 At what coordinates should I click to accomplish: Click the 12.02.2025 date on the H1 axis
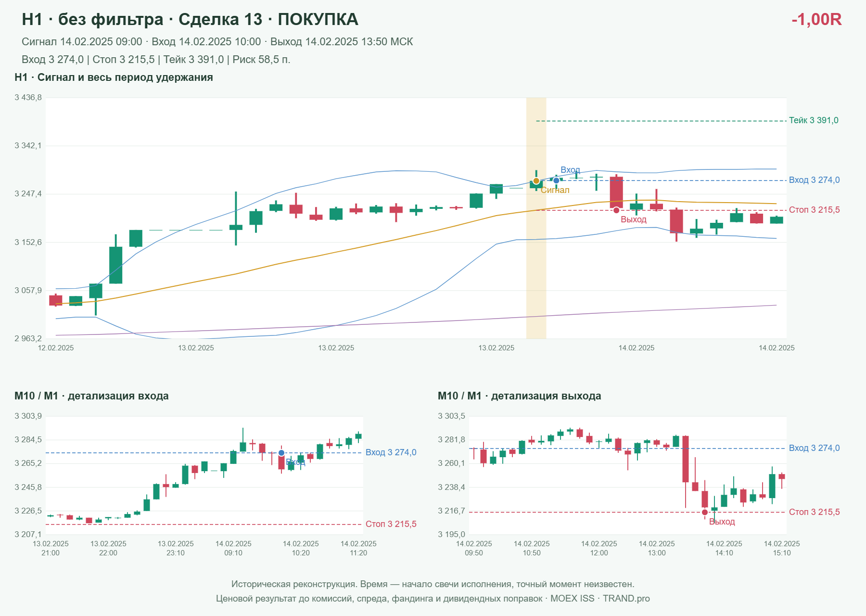click(x=56, y=348)
